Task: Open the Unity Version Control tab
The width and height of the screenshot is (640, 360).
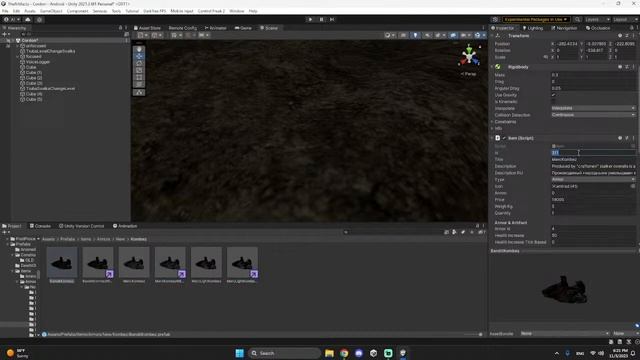Action: (x=81, y=226)
